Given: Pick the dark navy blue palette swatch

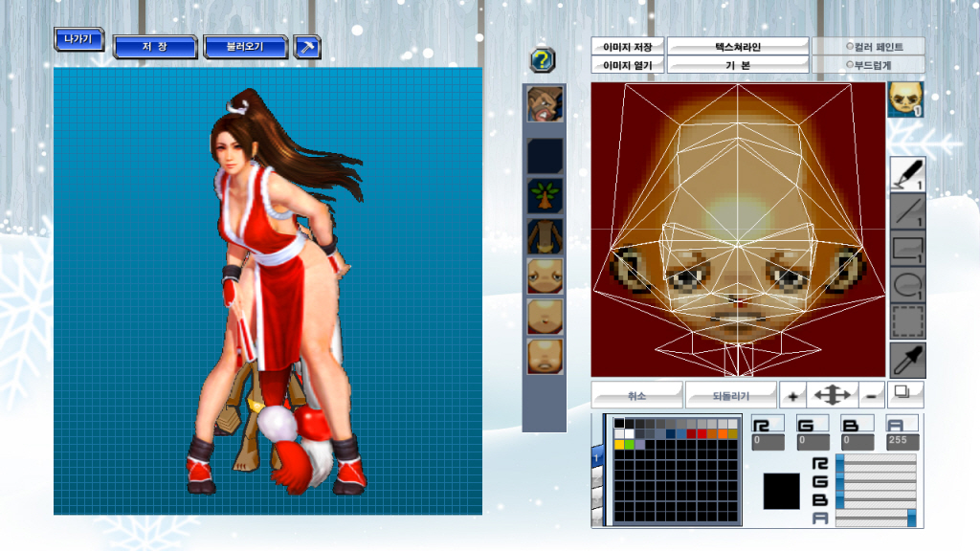Looking at the screenshot, I should coord(671,433).
